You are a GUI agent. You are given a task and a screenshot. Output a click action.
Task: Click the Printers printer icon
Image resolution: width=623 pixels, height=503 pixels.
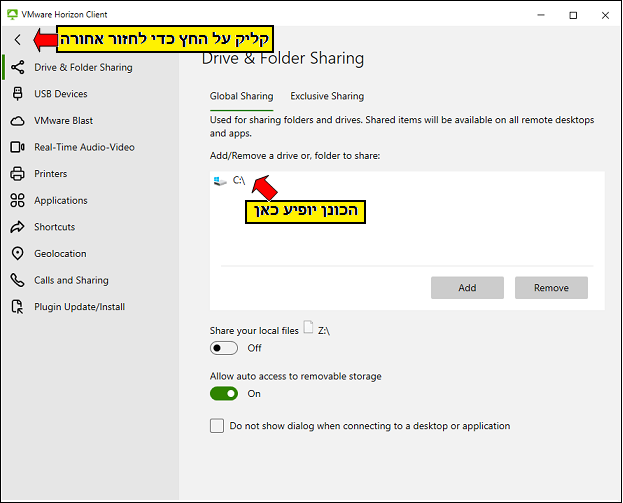point(17,174)
